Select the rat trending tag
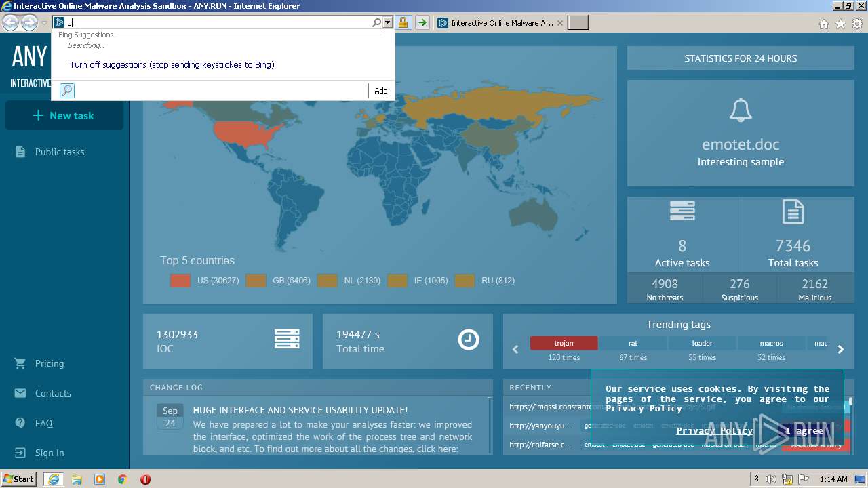 coord(633,343)
